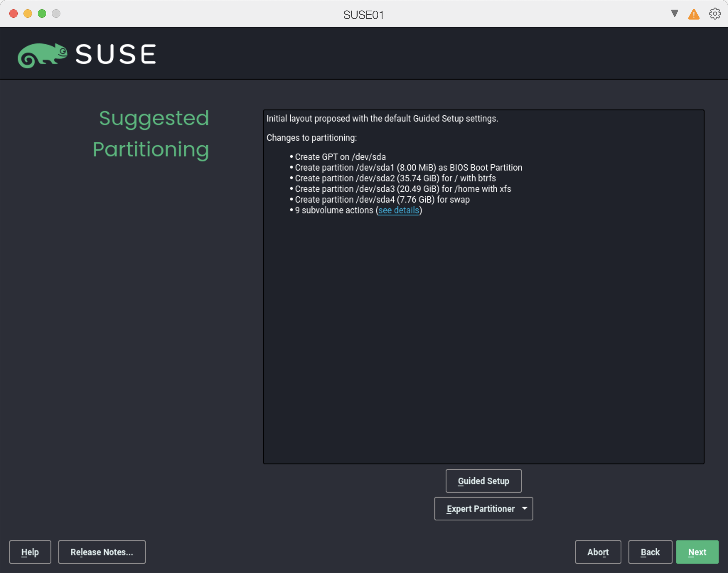728x573 pixels.
Task: Click the yellow minimize window button
Action: (28, 14)
